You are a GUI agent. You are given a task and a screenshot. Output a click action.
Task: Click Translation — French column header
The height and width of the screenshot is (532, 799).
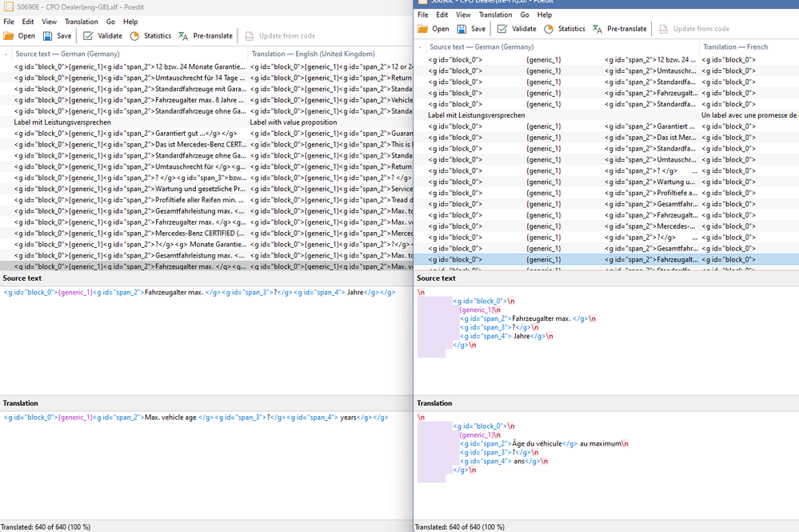[x=734, y=46]
